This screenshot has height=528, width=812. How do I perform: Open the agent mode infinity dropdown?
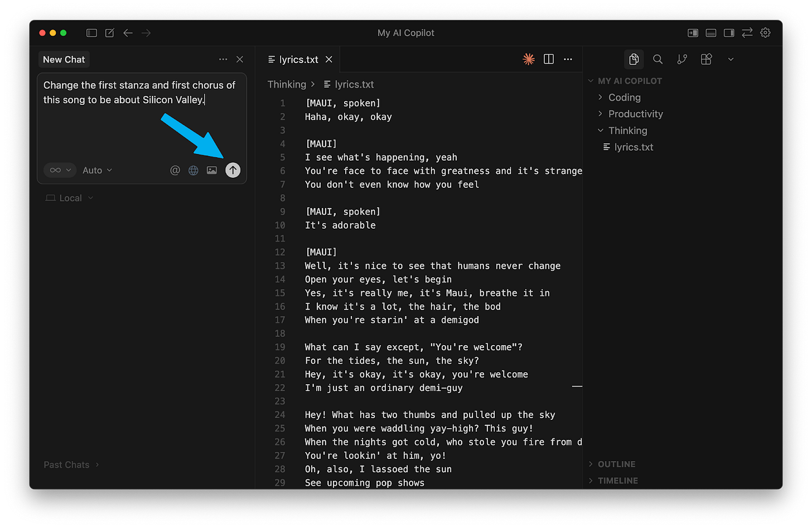tap(60, 170)
